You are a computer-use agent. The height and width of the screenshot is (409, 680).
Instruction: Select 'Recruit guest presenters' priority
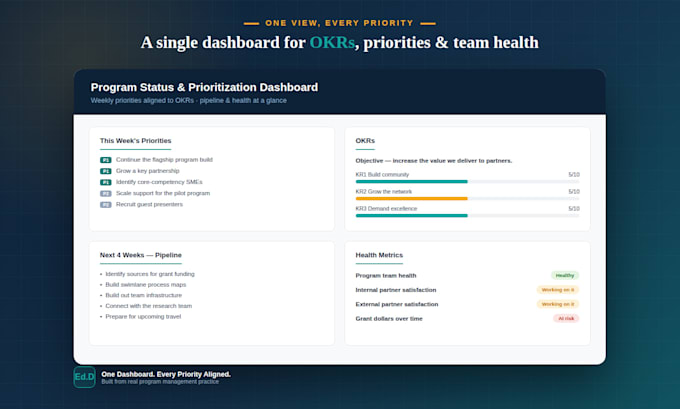[149, 204]
